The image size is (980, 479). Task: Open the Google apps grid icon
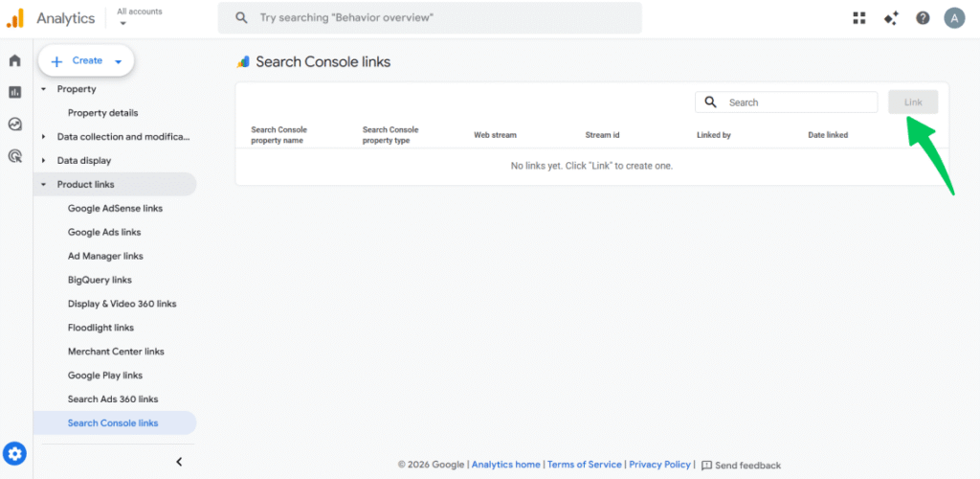pyautogui.click(x=859, y=18)
